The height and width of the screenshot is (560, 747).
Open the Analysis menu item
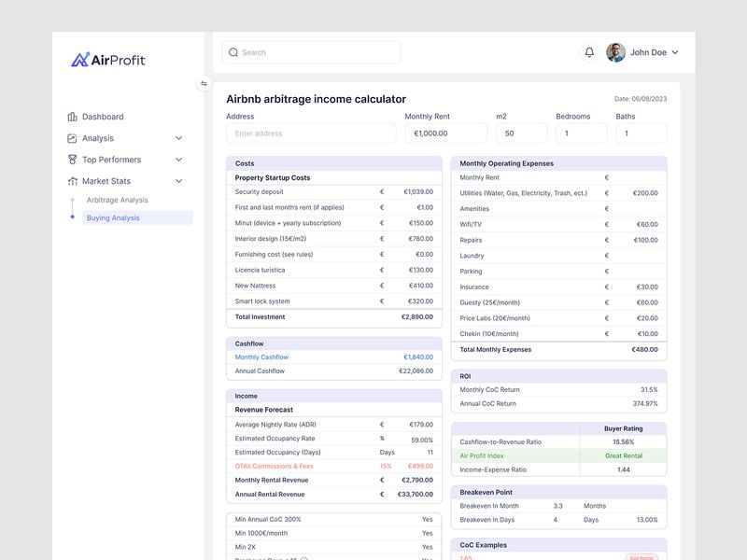pyautogui.click(x=98, y=138)
